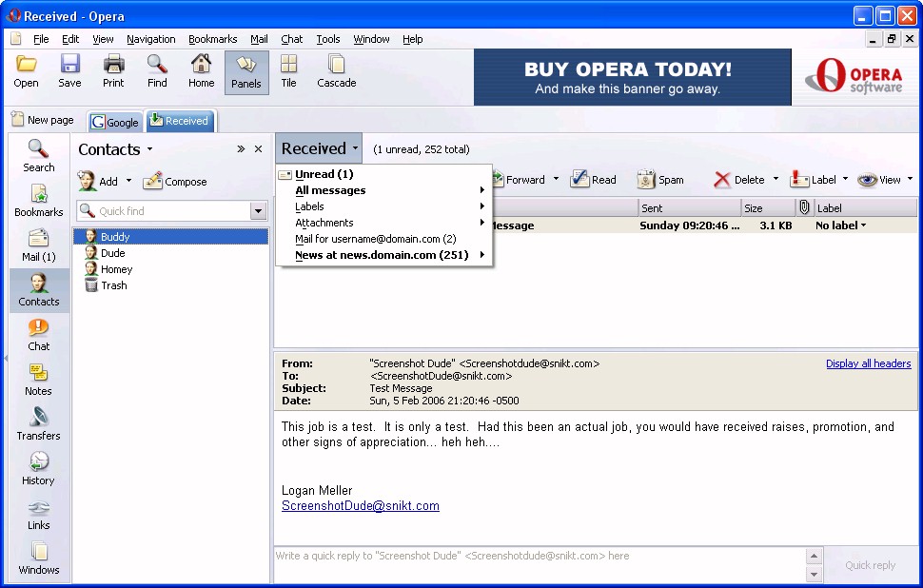Screen dimensions: 923x588
Task: Click the Received view dropdown header
Action: click(x=319, y=148)
